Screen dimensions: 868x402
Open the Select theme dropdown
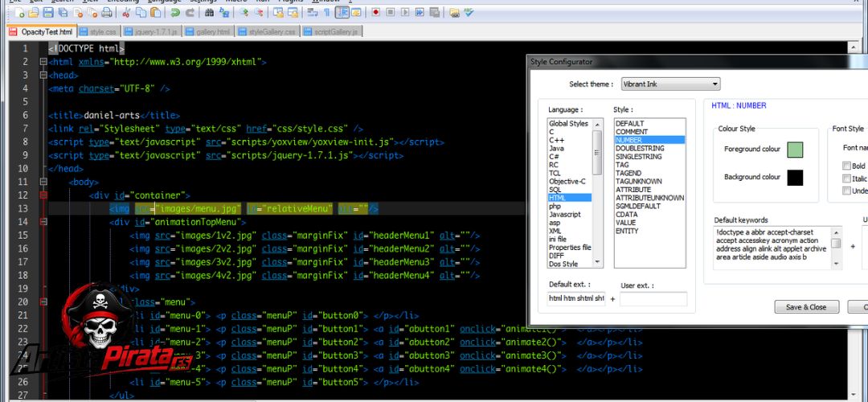670,84
